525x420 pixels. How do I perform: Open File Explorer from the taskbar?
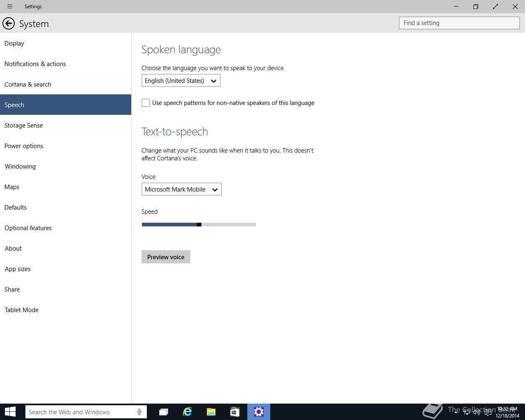(x=211, y=412)
